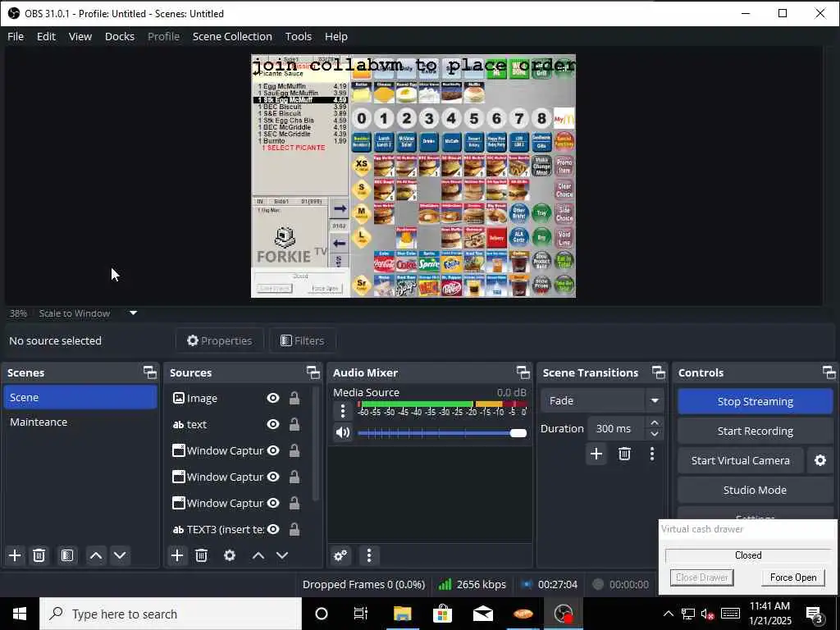The width and height of the screenshot is (840, 630).
Task: Hide the text source
Action: 273,424
